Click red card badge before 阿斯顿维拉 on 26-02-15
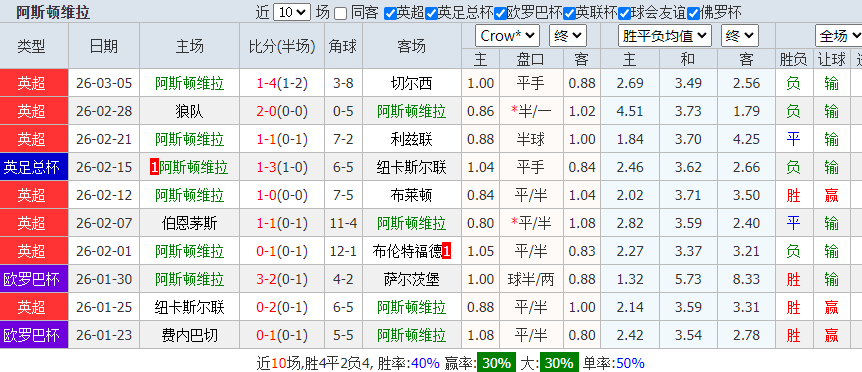 154,168
